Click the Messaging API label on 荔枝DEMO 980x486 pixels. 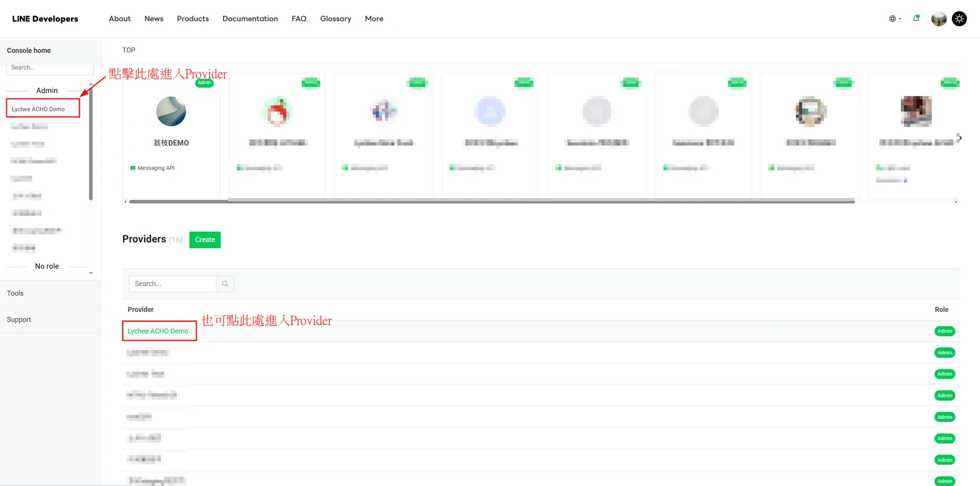tap(156, 168)
